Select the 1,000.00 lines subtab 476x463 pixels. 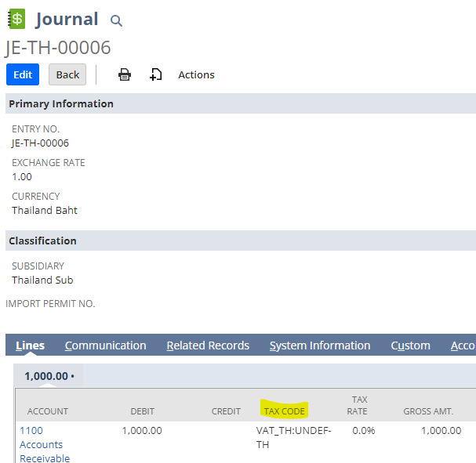[49, 376]
